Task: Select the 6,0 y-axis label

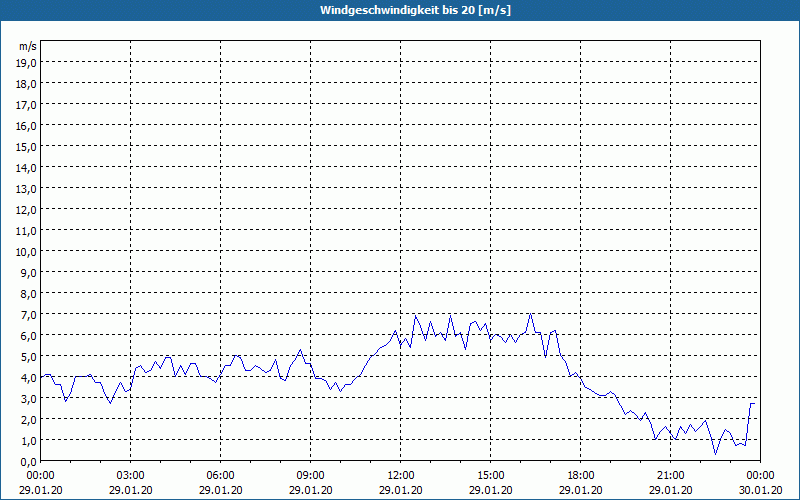Action: click(30, 336)
